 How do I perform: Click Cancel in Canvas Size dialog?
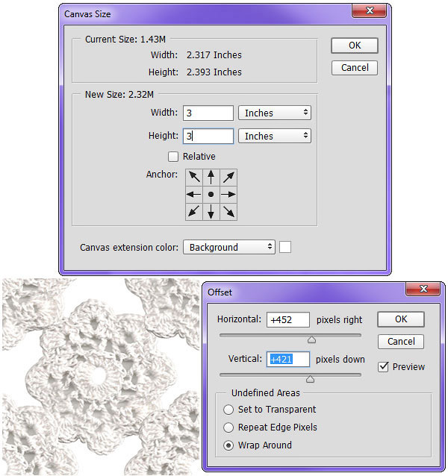point(355,68)
